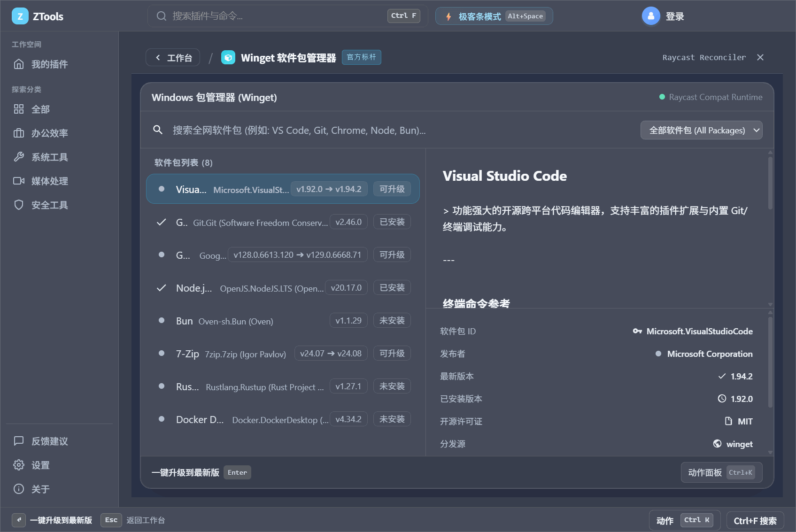The width and height of the screenshot is (796, 532).
Task: Click 软件包列表 (8) header
Action: (x=183, y=162)
